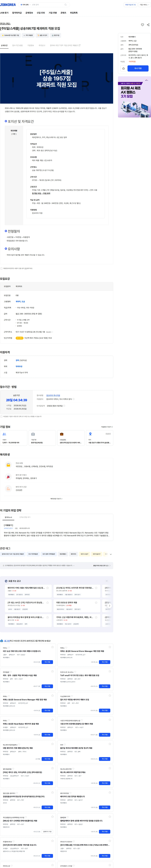Open the 합격축하금 menu
Viewport: 151px width, 868px height.
[17, 13]
